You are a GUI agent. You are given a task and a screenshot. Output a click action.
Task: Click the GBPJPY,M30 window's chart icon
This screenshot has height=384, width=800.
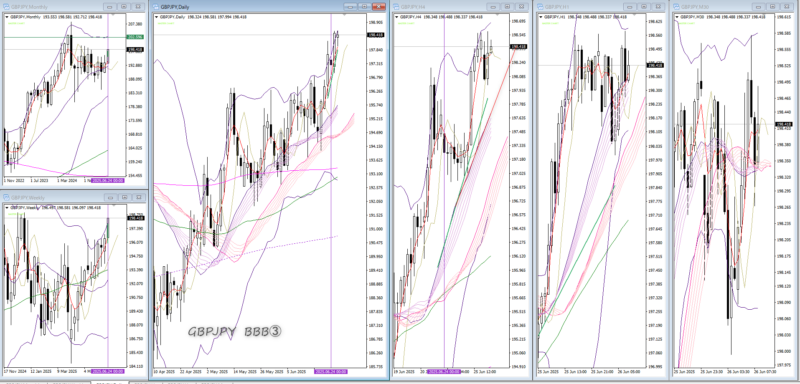pos(677,7)
